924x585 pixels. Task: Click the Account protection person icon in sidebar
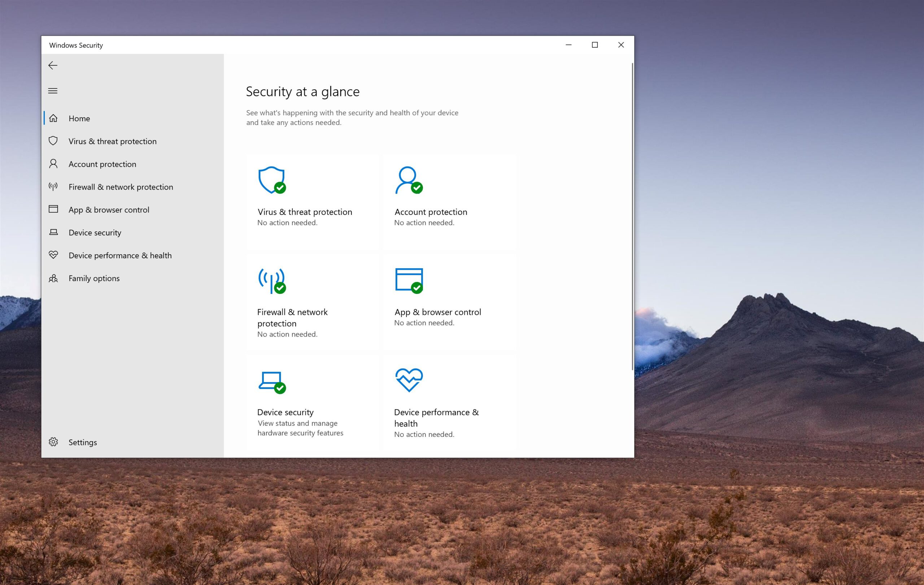coord(54,164)
